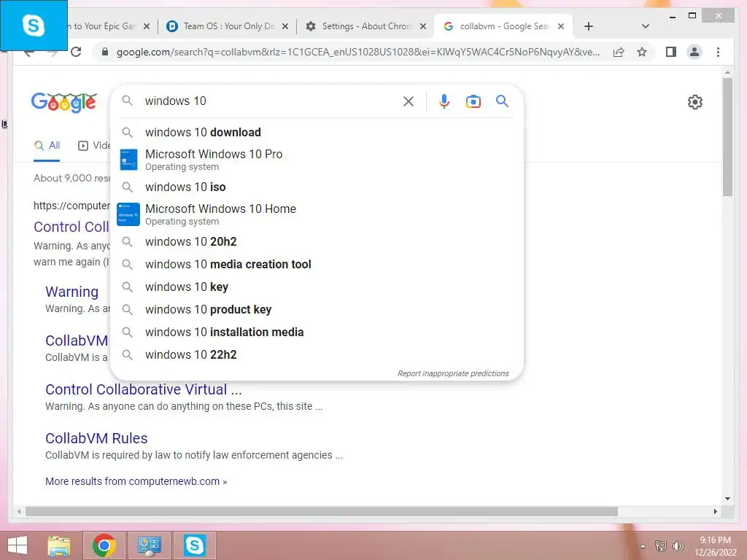Open a new tab with plus button
The height and width of the screenshot is (560, 747).
[589, 26]
